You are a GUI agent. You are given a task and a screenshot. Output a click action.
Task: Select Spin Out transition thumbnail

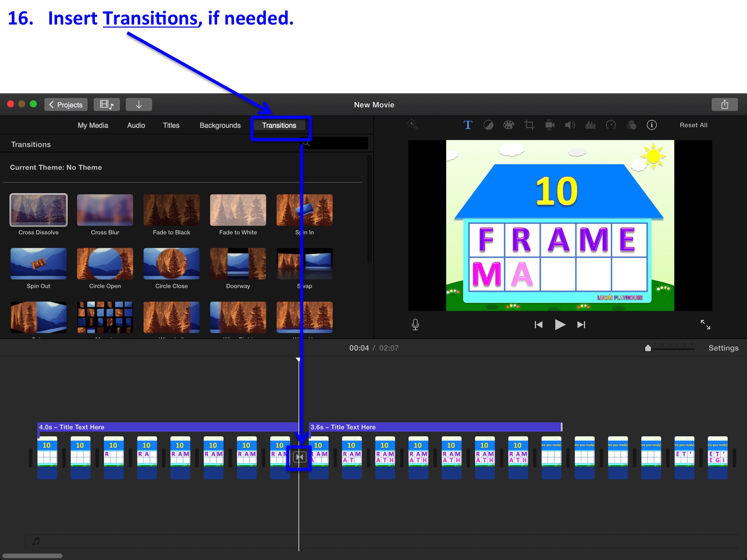(x=39, y=264)
